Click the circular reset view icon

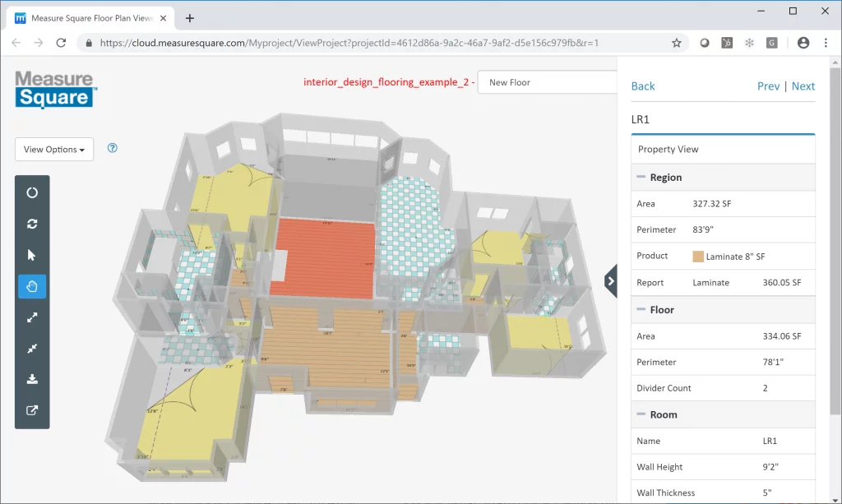click(x=32, y=192)
